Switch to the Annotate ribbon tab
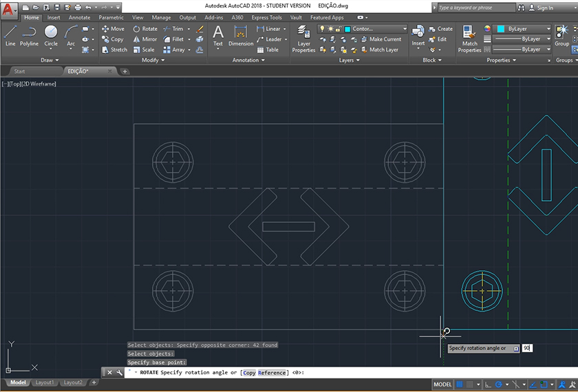 coord(79,17)
